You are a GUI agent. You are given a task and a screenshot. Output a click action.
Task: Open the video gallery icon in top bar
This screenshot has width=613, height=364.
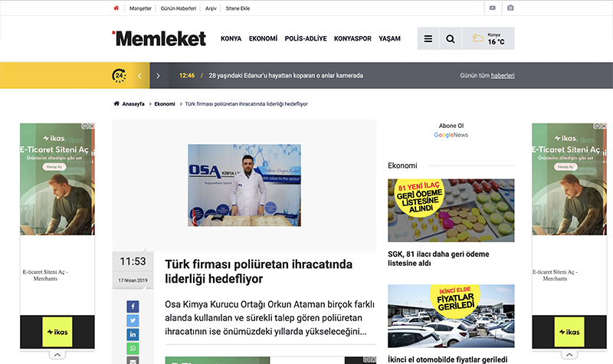click(493, 8)
